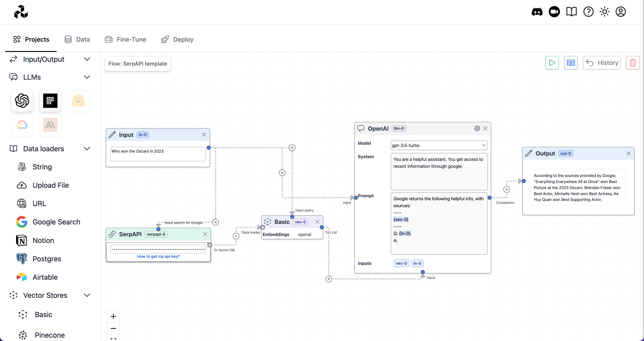The image size is (644, 341).
Task: Switch to the Fine-Tune tab
Action: [125, 40]
